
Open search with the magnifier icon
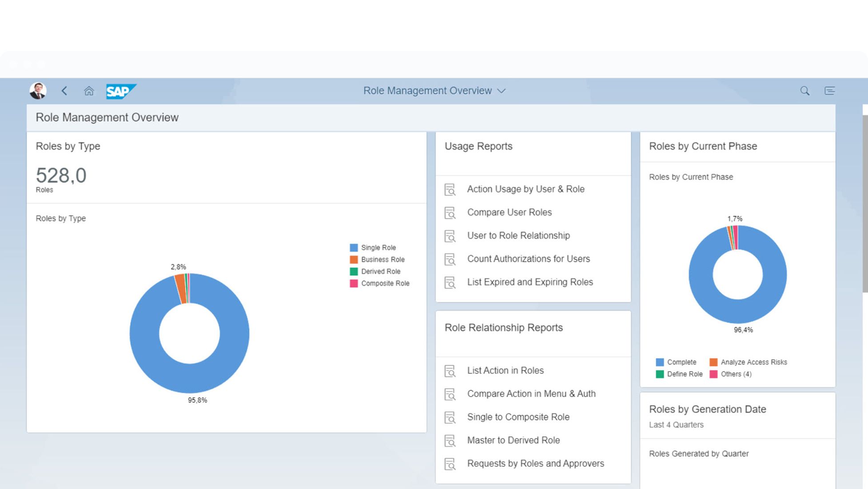click(804, 91)
